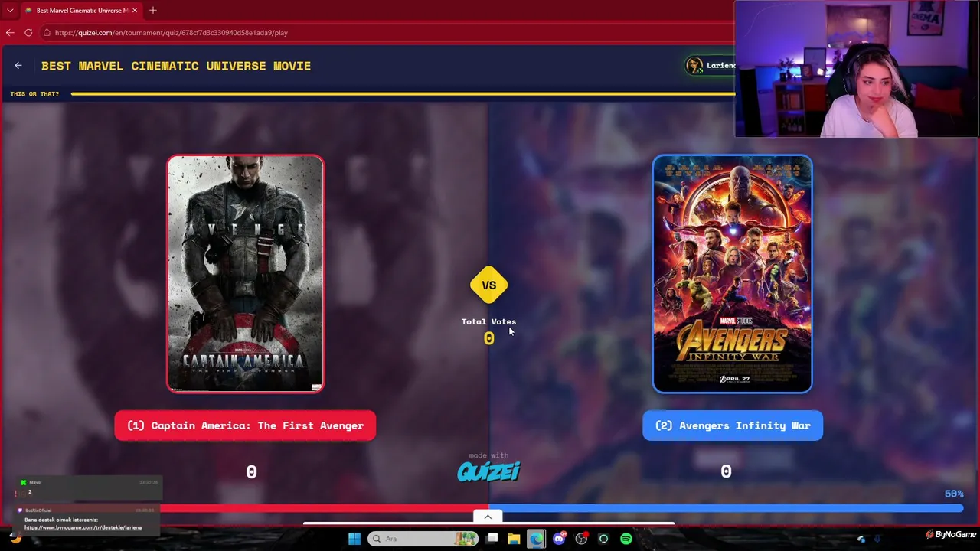Image resolution: width=980 pixels, height=551 pixels.
Task: Click the quiz page back arrow
Action: pyautogui.click(x=18, y=66)
